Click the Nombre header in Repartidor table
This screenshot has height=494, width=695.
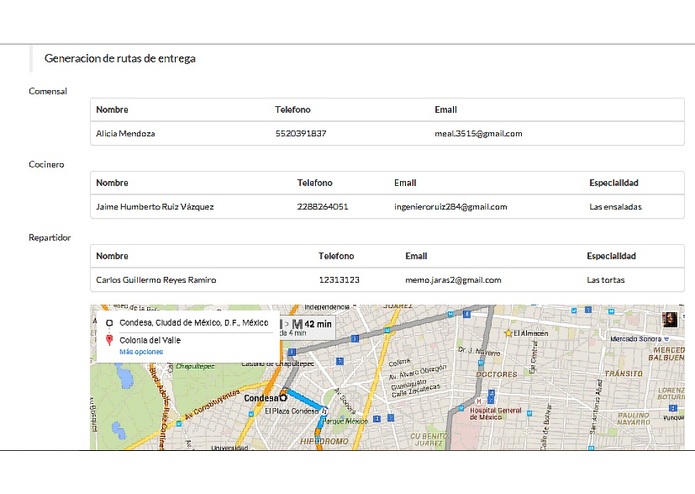pos(112,256)
